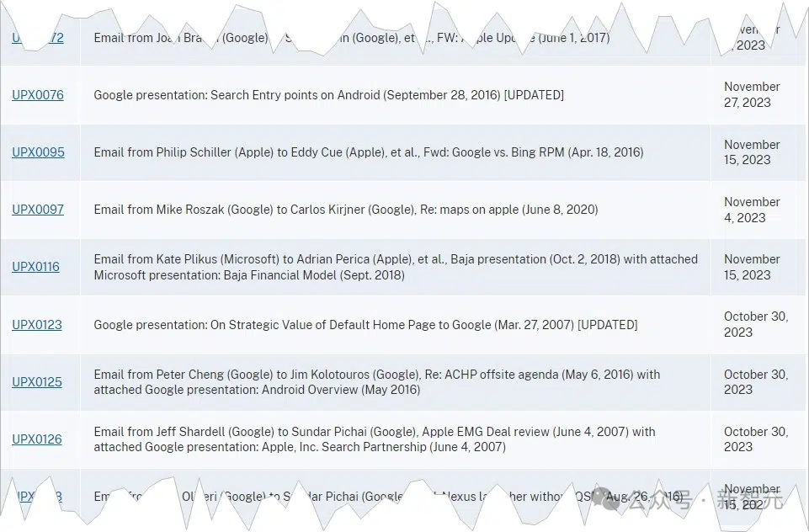Click the UPX0097 exhibit link
The height and width of the screenshot is (532, 809).
38,210
